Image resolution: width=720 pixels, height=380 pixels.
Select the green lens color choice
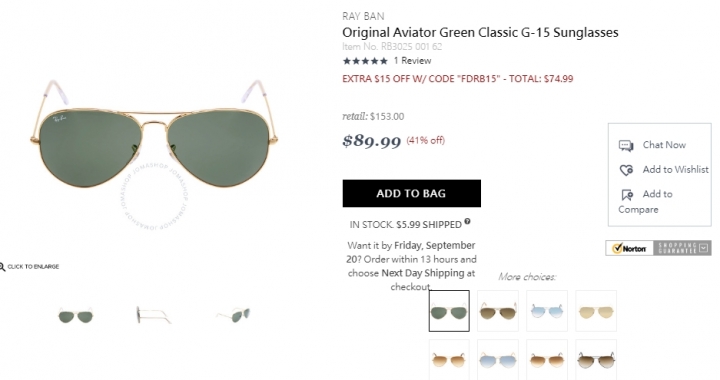click(x=449, y=311)
